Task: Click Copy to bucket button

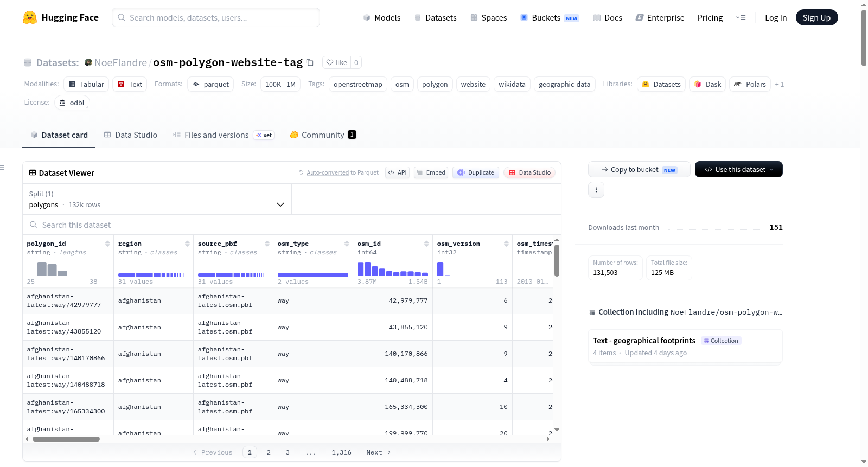Action: pyautogui.click(x=639, y=169)
